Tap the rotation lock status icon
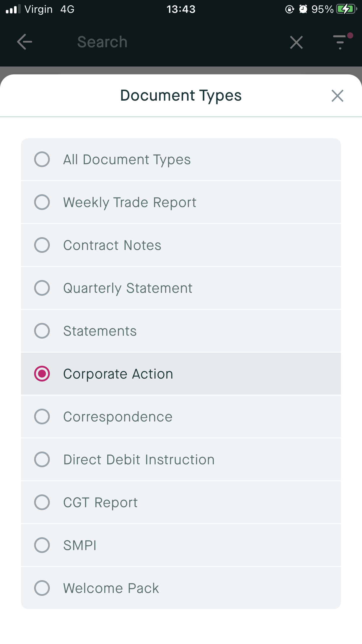Screen dimensions: 362x644 [x=289, y=9]
